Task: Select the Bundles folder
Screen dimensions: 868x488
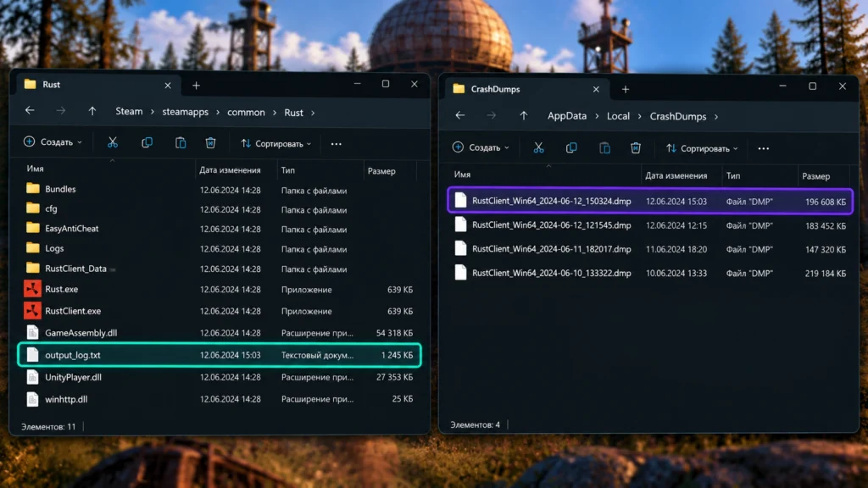Action: tap(220, 189)
